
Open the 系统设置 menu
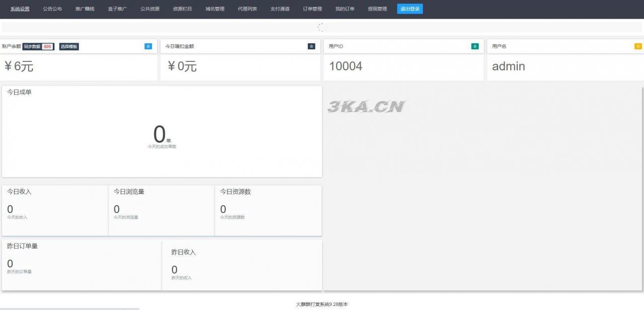pyautogui.click(x=20, y=9)
